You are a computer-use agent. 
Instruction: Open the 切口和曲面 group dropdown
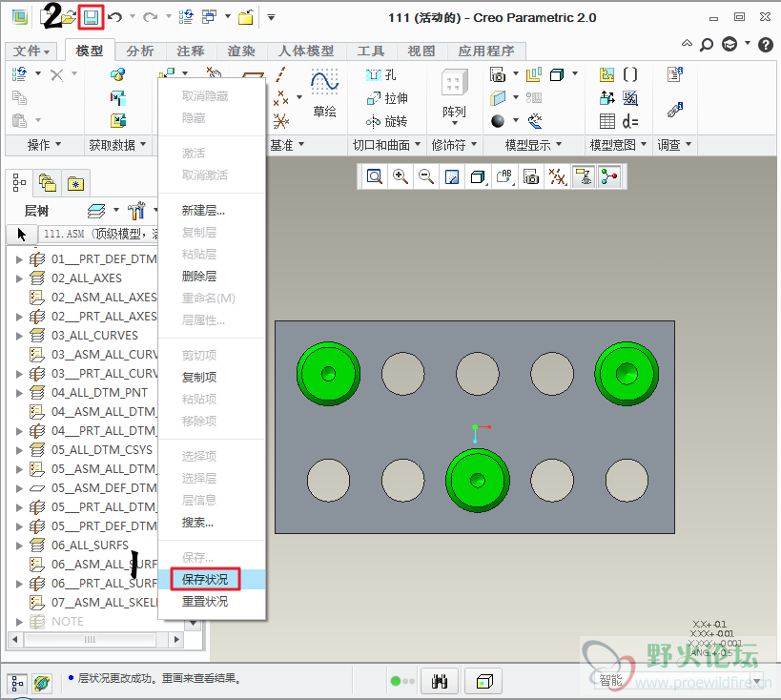(x=387, y=145)
